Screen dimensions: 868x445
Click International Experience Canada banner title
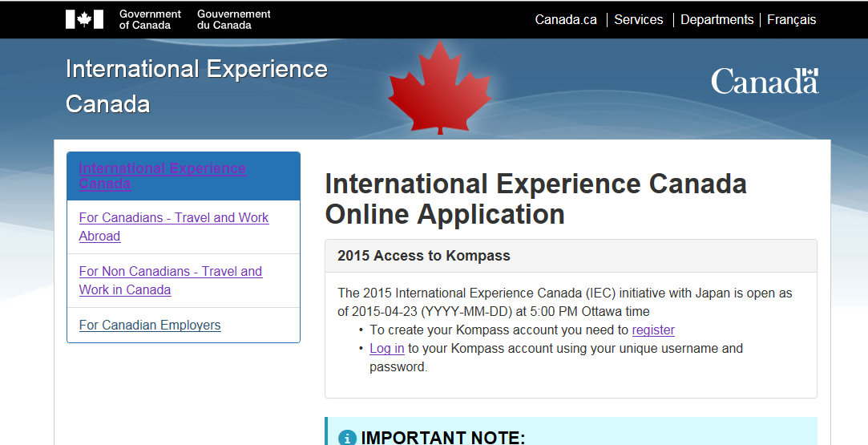coord(196,87)
